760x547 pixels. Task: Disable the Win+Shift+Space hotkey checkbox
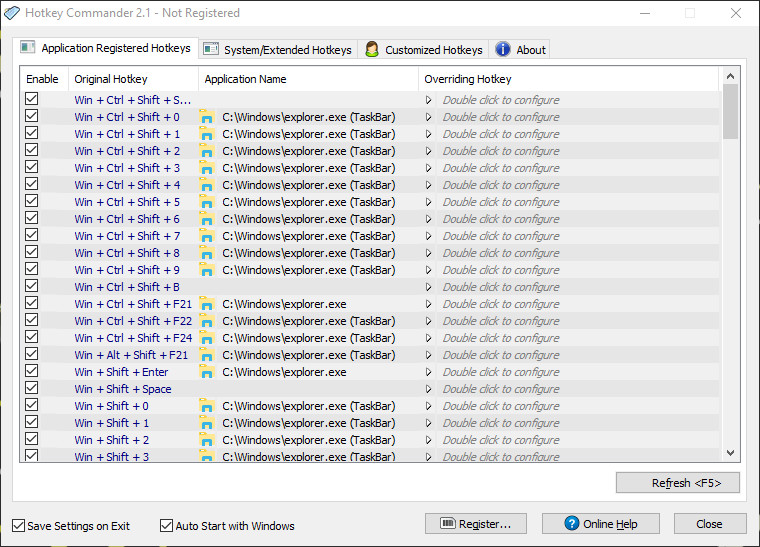coord(32,388)
